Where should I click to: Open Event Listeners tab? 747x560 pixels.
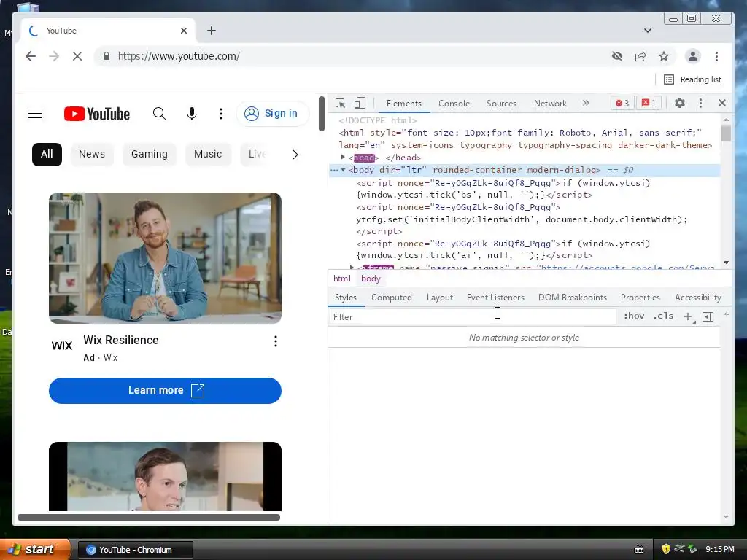pos(495,297)
